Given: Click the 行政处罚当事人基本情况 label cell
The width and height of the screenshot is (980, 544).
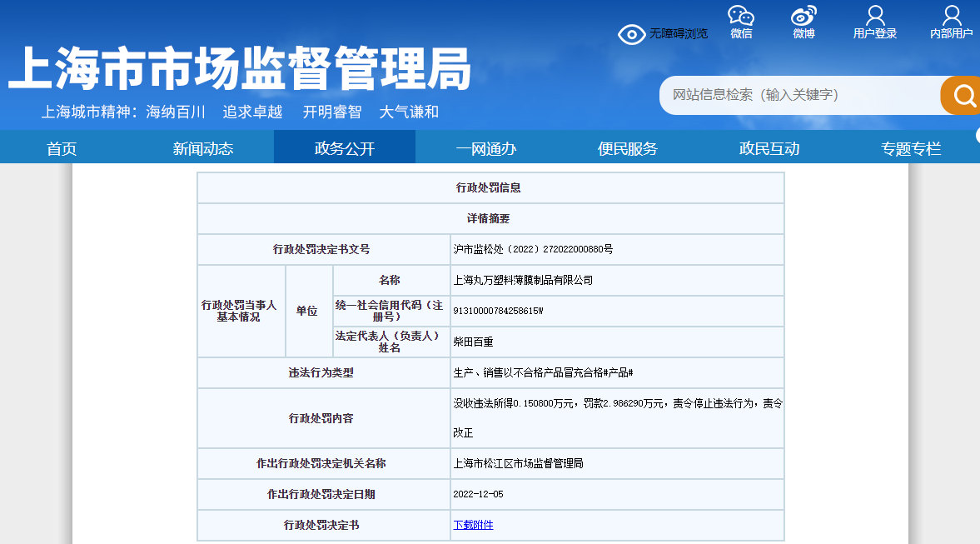Looking at the screenshot, I should [241, 311].
